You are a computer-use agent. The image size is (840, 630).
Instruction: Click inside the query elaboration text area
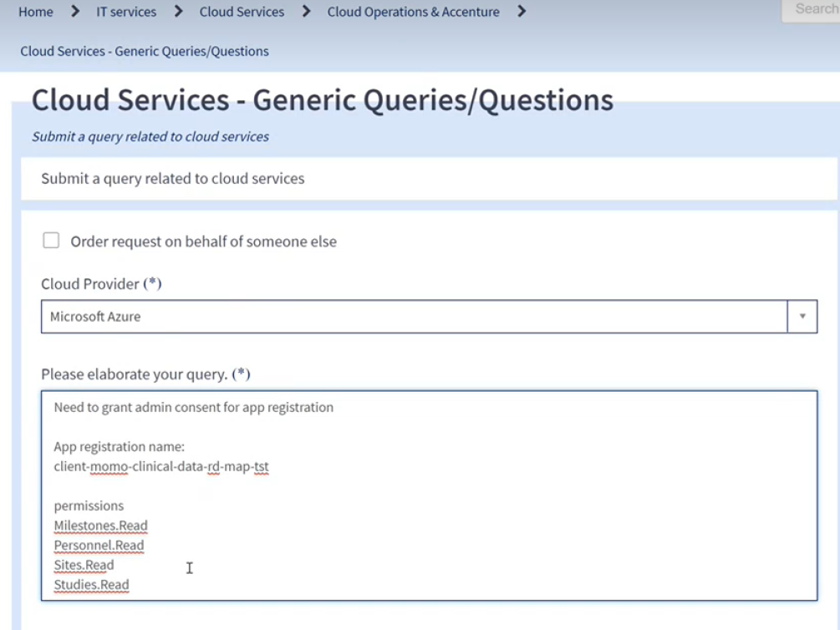click(429, 495)
